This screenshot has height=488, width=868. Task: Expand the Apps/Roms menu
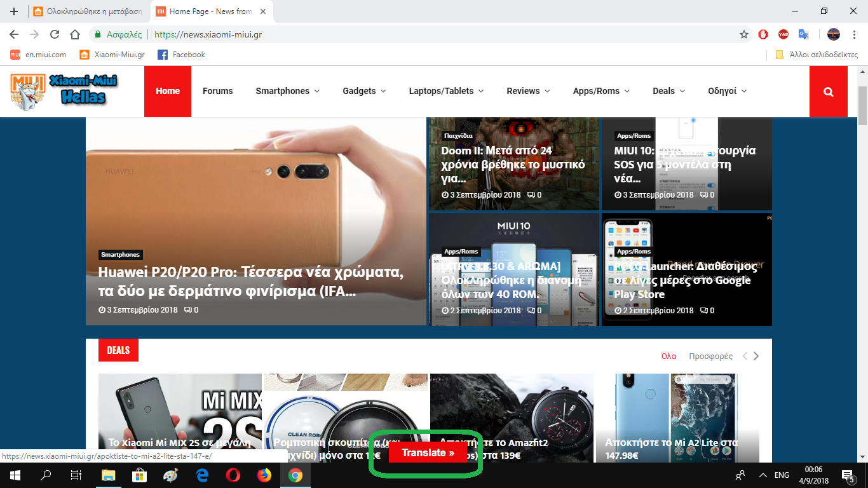(x=601, y=91)
